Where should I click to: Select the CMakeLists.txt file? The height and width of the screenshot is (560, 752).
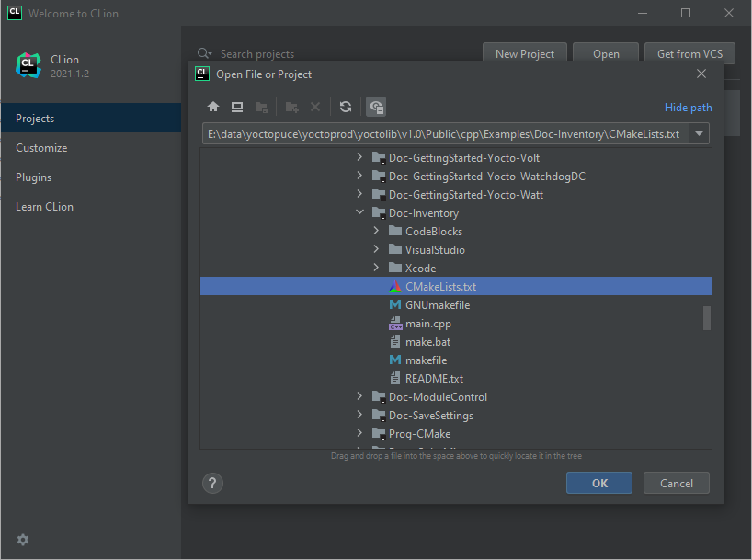[x=440, y=287]
